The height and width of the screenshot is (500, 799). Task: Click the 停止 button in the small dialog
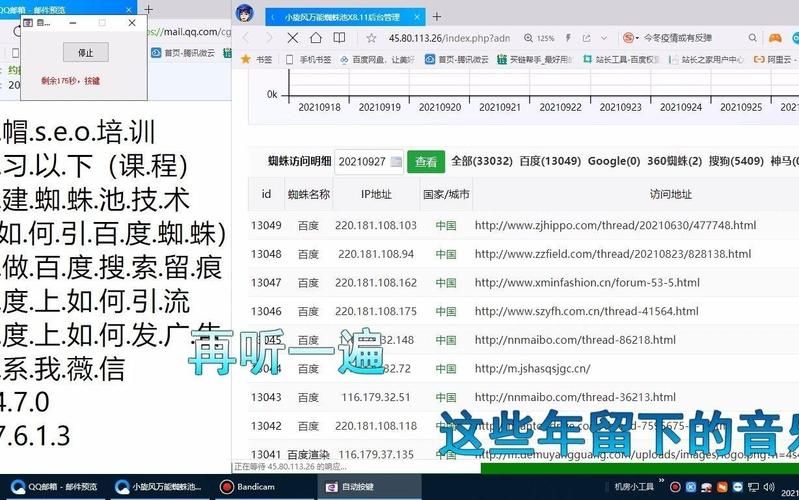coord(86,52)
